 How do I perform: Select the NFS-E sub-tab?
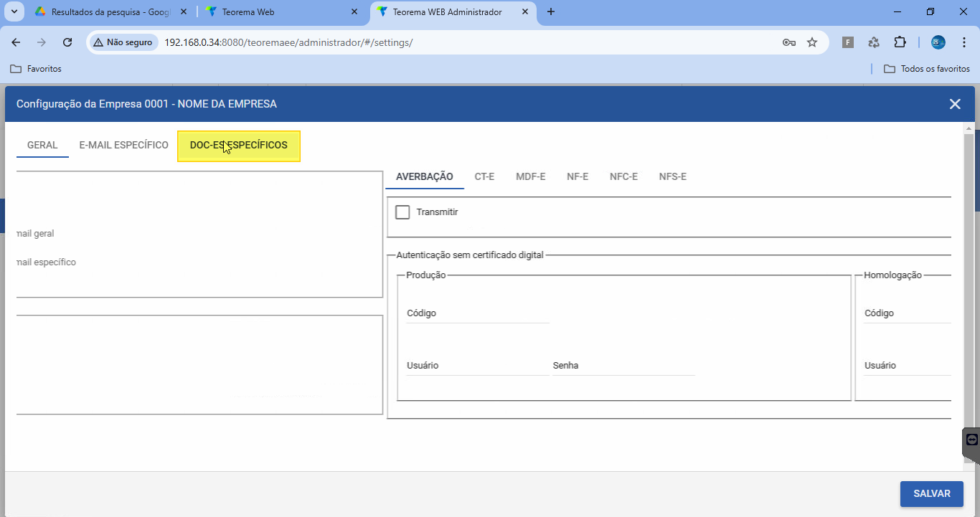pos(673,176)
